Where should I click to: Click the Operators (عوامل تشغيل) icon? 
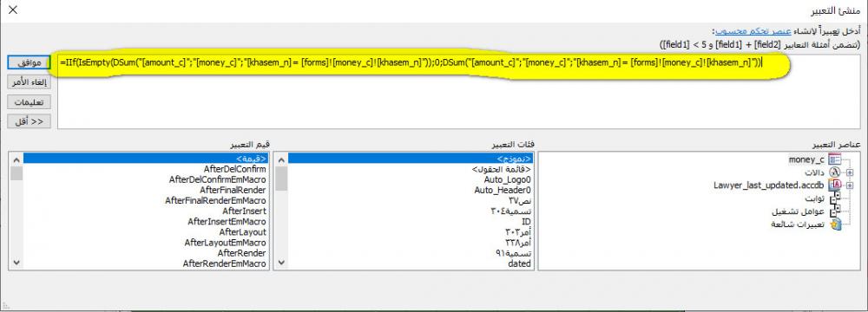tap(835, 211)
